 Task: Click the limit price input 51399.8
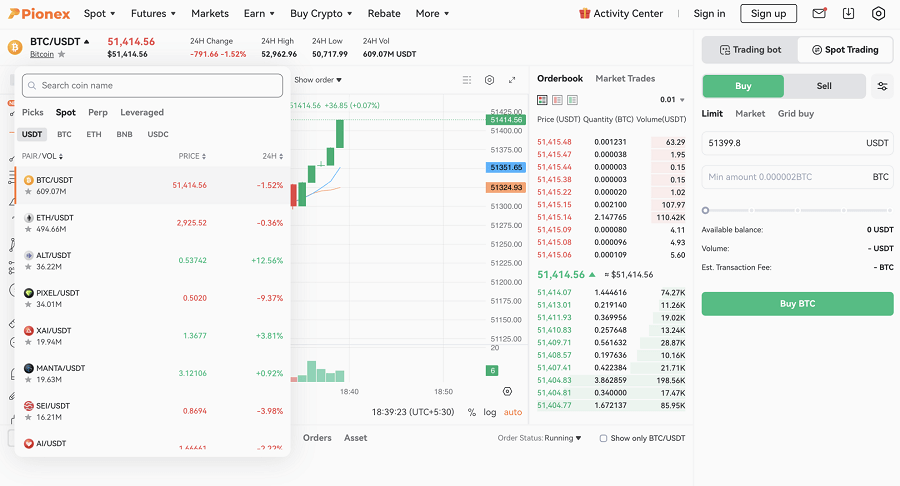(x=797, y=143)
